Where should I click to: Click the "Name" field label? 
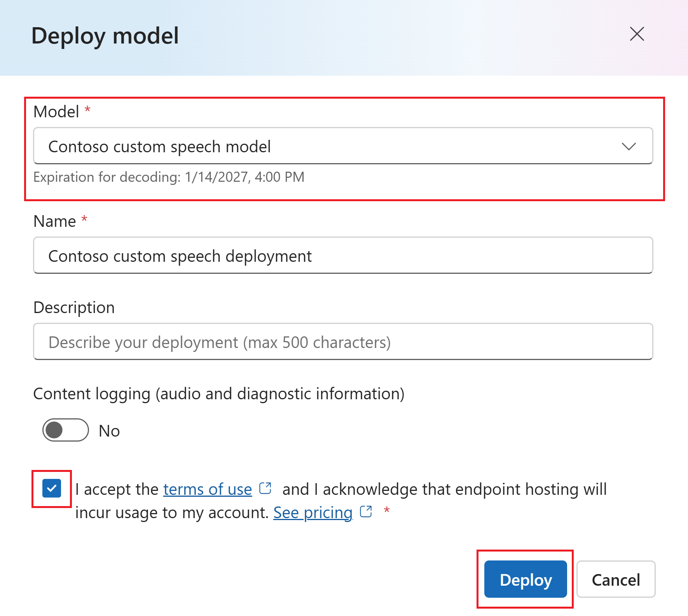pos(55,221)
